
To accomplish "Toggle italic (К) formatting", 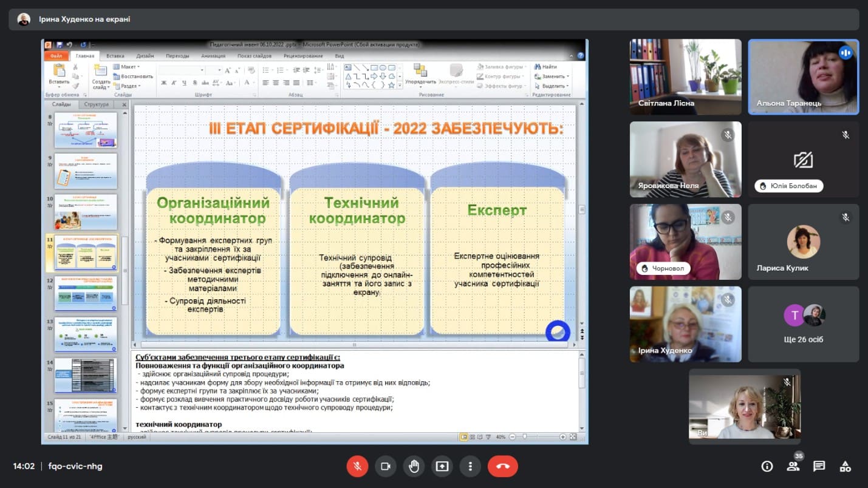I will pos(173,83).
